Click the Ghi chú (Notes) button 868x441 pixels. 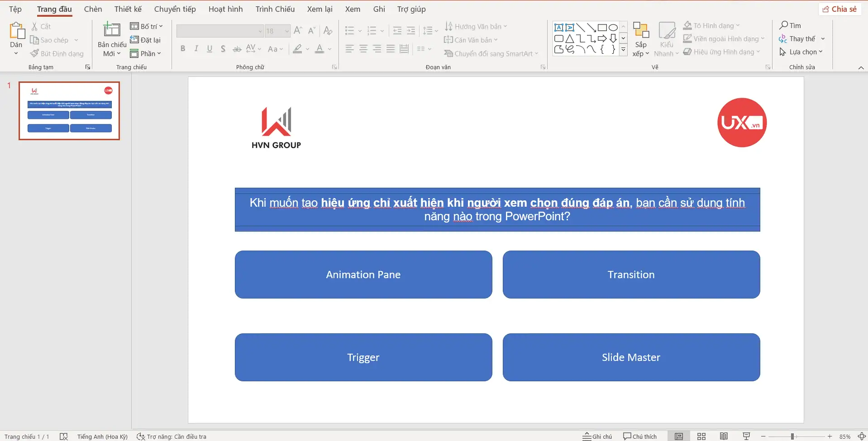pos(597,436)
